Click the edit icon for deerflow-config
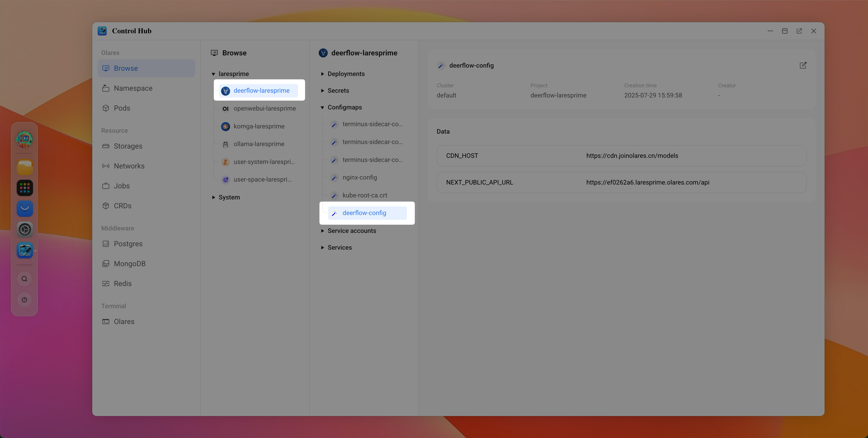Image resolution: width=868 pixels, height=438 pixels. tap(803, 65)
